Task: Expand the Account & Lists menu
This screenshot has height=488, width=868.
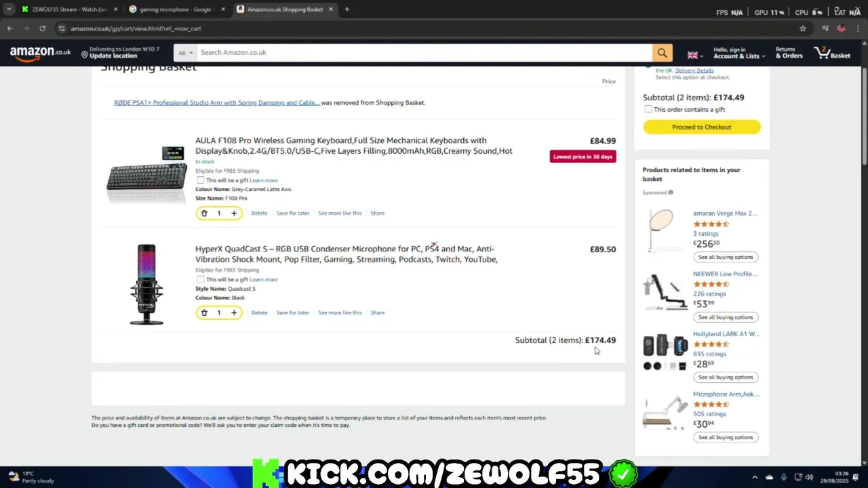Action: [739, 53]
